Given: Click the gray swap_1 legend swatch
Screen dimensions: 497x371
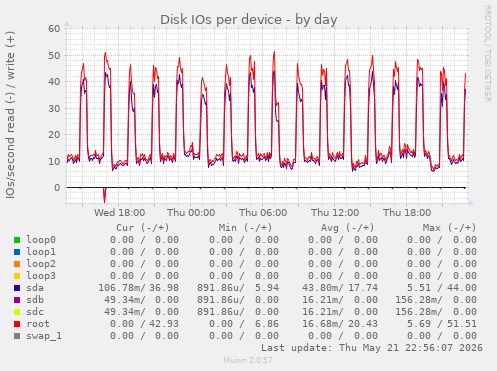Looking at the screenshot, I should point(17,336).
